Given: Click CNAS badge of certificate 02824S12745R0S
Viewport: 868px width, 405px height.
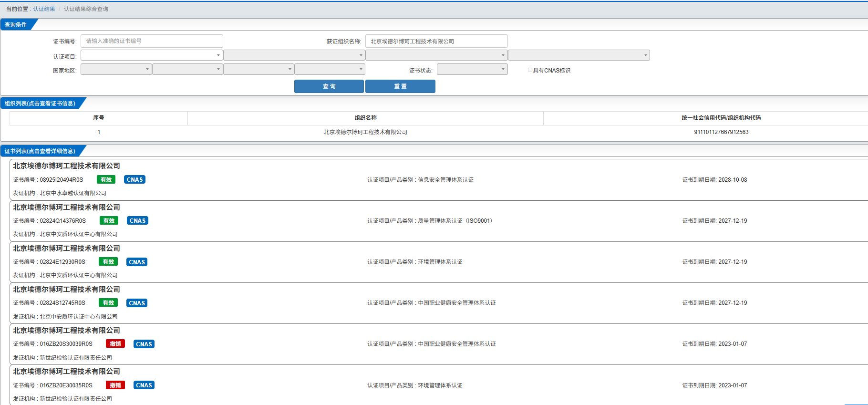Looking at the screenshot, I should click(137, 303).
